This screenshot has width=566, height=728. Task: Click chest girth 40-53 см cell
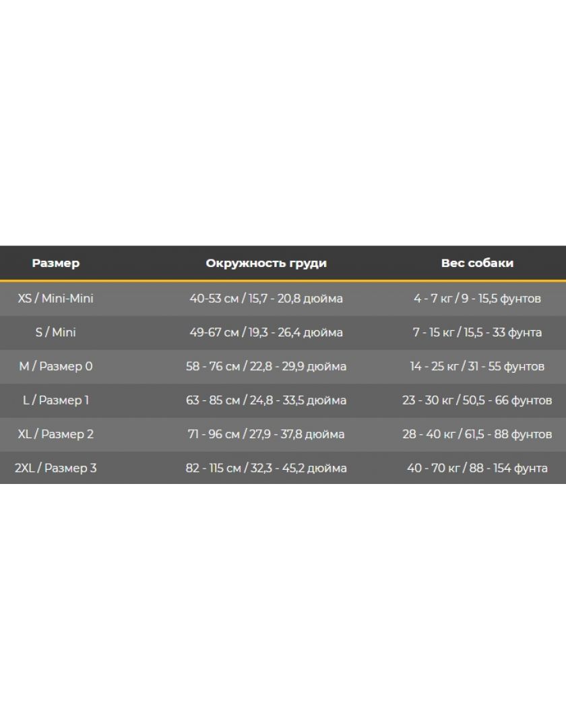266,299
